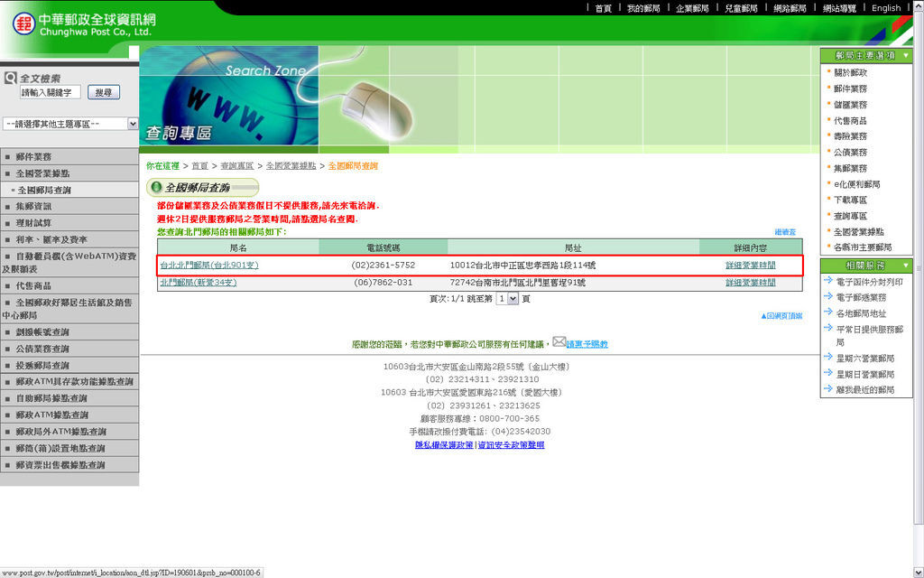Open 網路郵局 in the top navigation
Screen dimensions: 924x578
click(790, 8)
